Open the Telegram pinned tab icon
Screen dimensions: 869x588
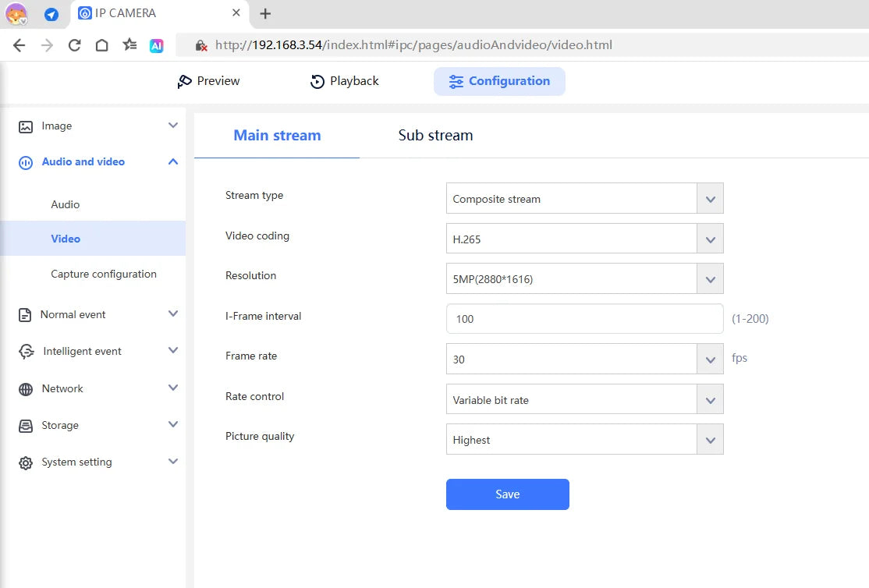pos(51,14)
